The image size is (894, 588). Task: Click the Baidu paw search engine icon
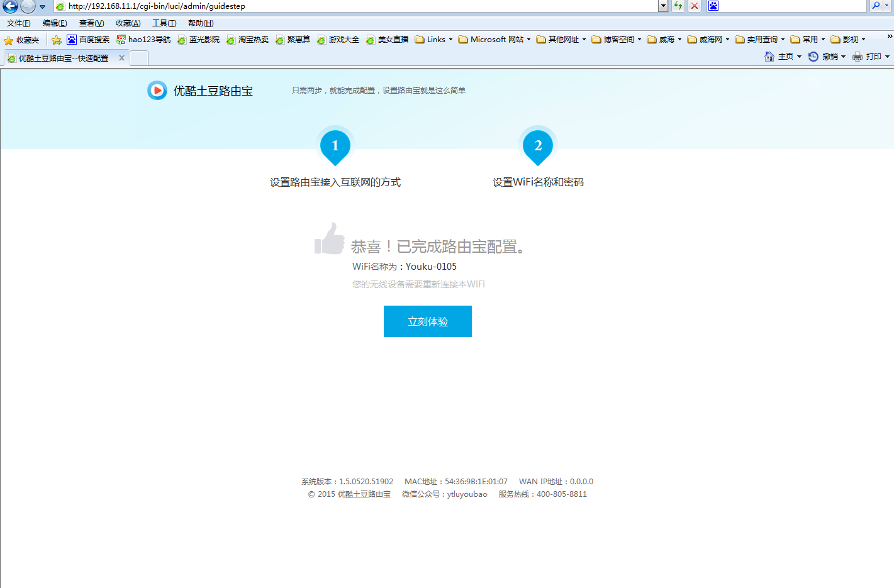[x=713, y=6]
